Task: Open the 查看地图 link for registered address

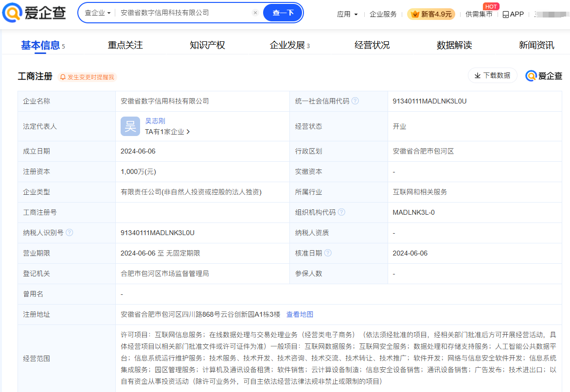Action: coord(300,314)
